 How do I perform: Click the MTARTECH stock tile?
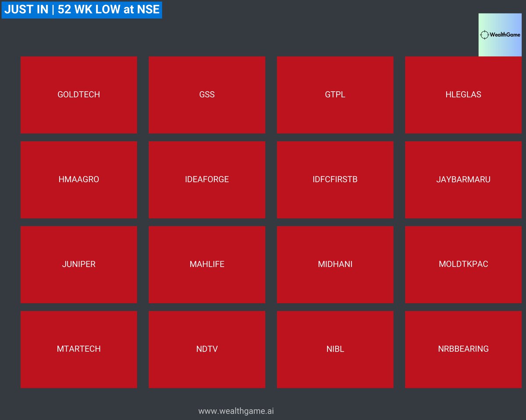coord(79,349)
